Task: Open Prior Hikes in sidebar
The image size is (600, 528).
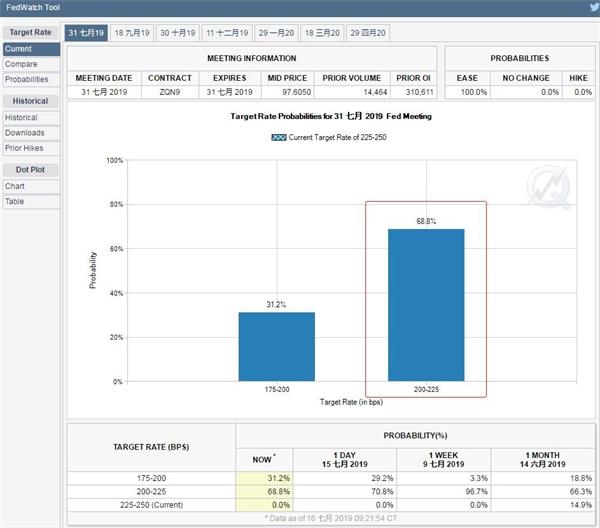Action: 25,148
